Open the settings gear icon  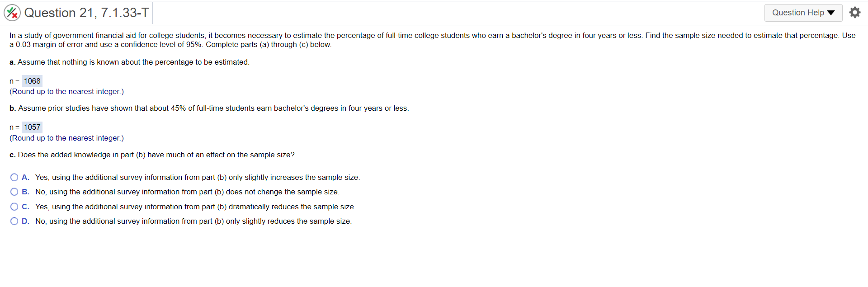tap(854, 13)
